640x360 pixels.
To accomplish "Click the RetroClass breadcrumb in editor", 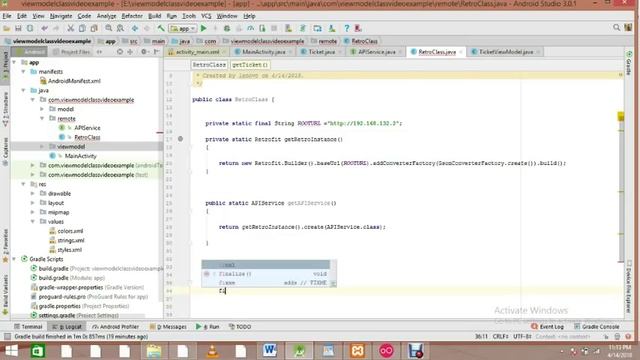I will pyautogui.click(x=209, y=65).
